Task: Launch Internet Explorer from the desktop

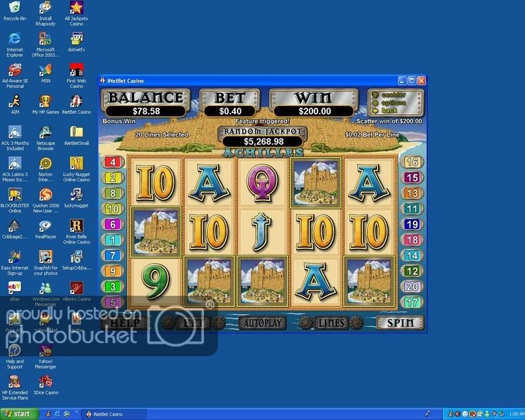Action: (14, 45)
